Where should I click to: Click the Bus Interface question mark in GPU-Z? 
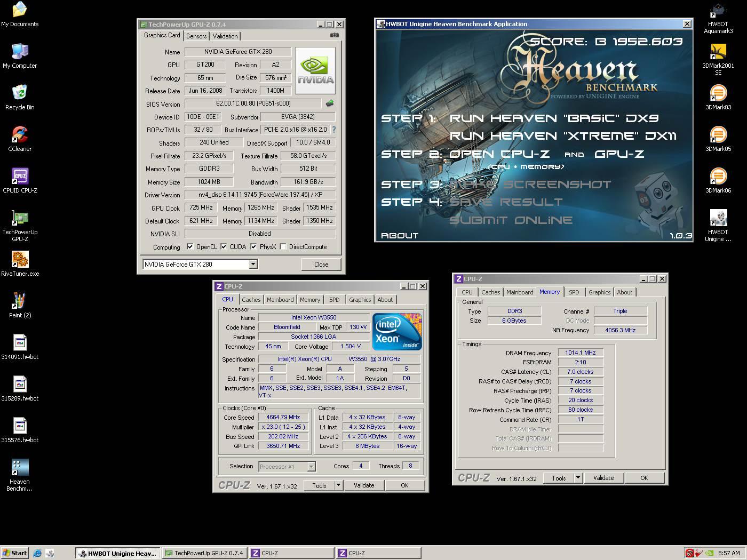click(334, 130)
